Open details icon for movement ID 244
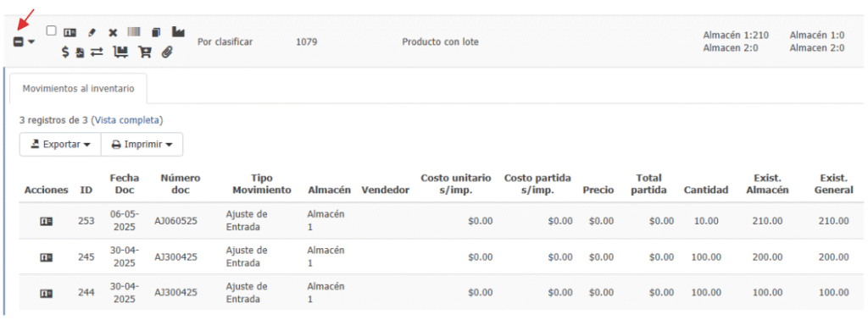Image resolution: width=868 pixels, height=320 pixels. [47, 294]
